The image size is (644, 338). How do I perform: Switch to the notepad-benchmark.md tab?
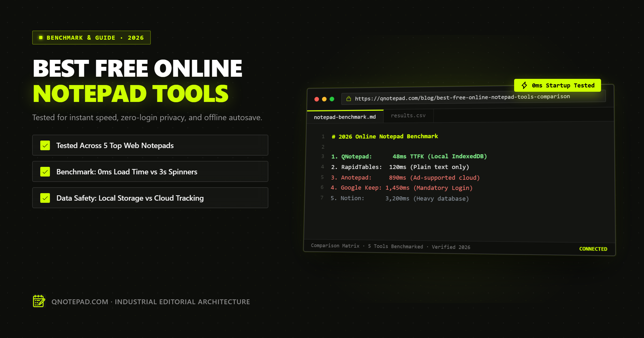pyautogui.click(x=345, y=117)
